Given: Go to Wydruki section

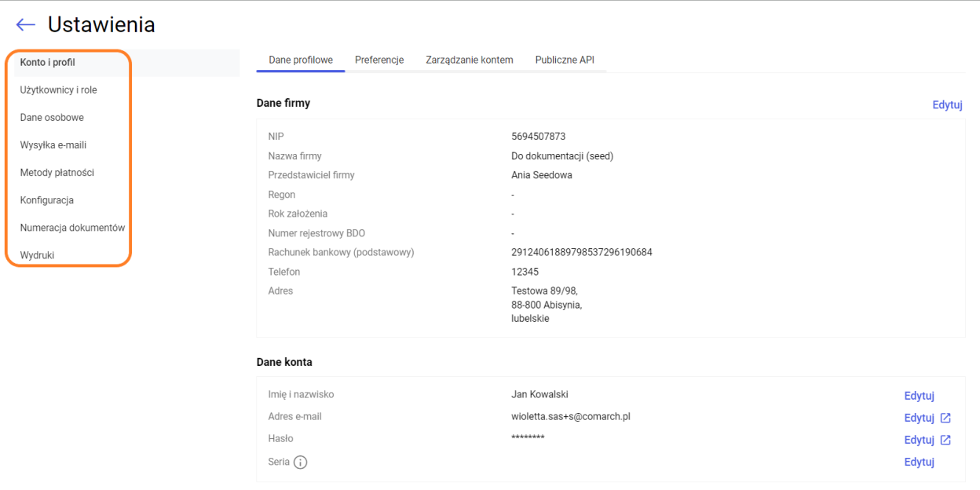Looking at the screenshot, I should 37,255.
